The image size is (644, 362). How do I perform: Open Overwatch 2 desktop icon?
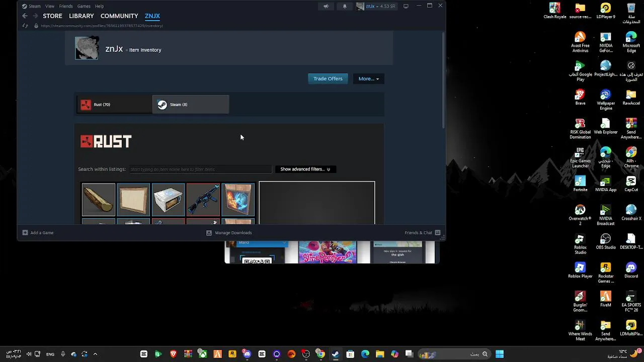click(x=580, y=215)
